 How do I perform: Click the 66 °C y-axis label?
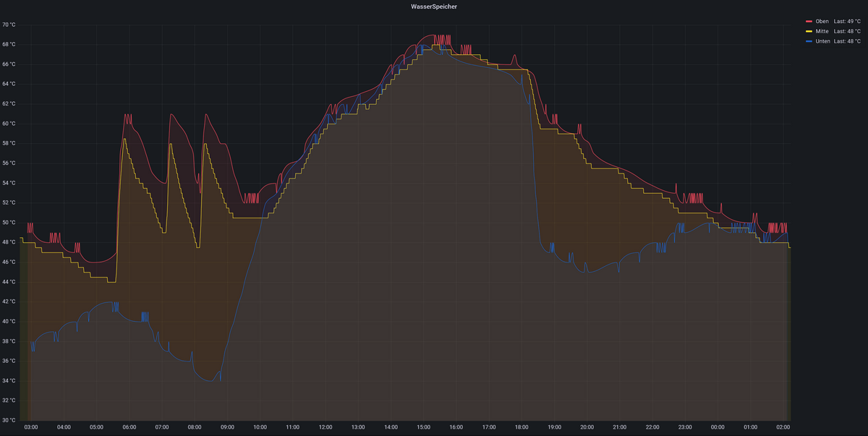(x=8, y=64)
